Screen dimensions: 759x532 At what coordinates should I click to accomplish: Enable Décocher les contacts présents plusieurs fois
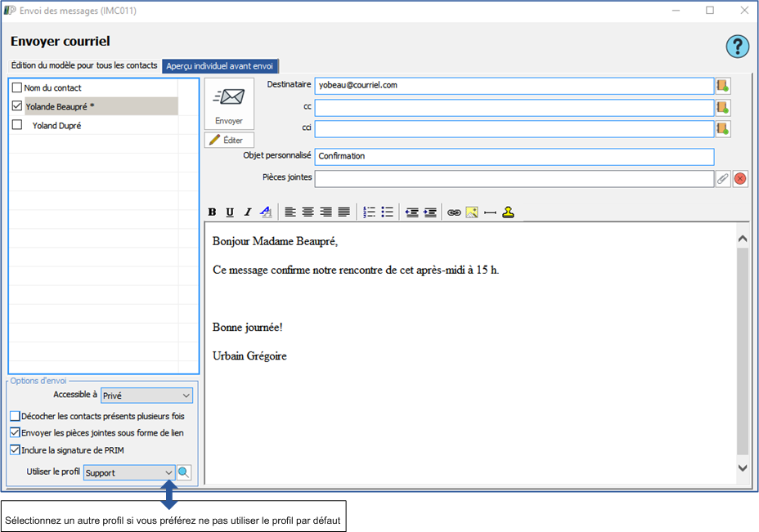16,416
